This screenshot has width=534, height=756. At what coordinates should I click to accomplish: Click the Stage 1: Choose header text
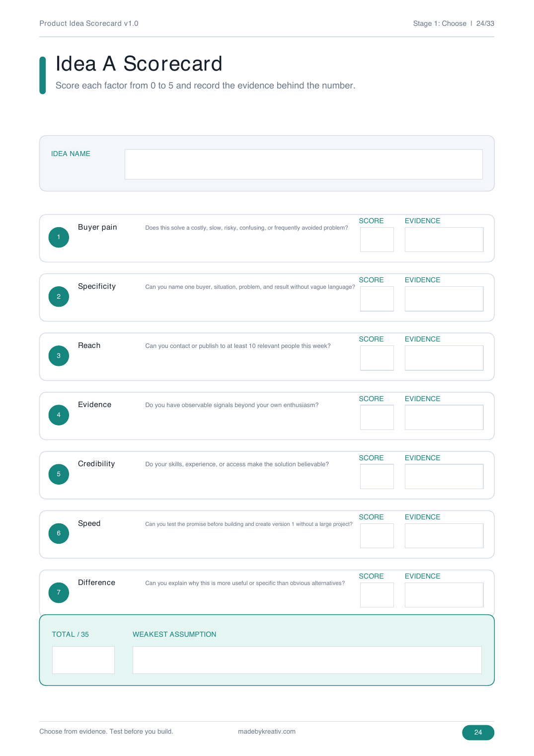click(440, 23)
